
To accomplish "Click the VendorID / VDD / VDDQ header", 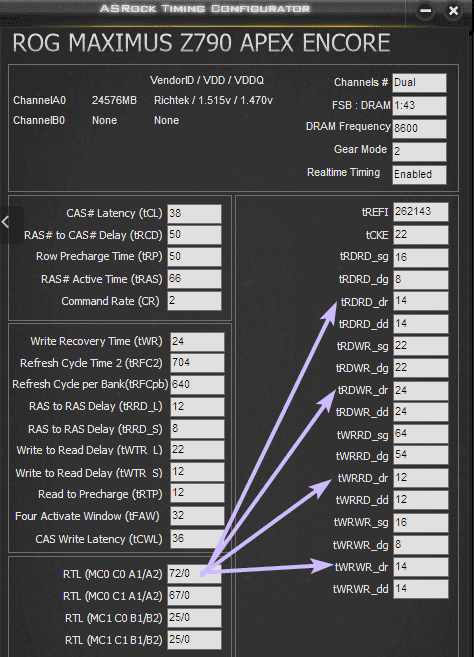I will [x=207, y=80].
